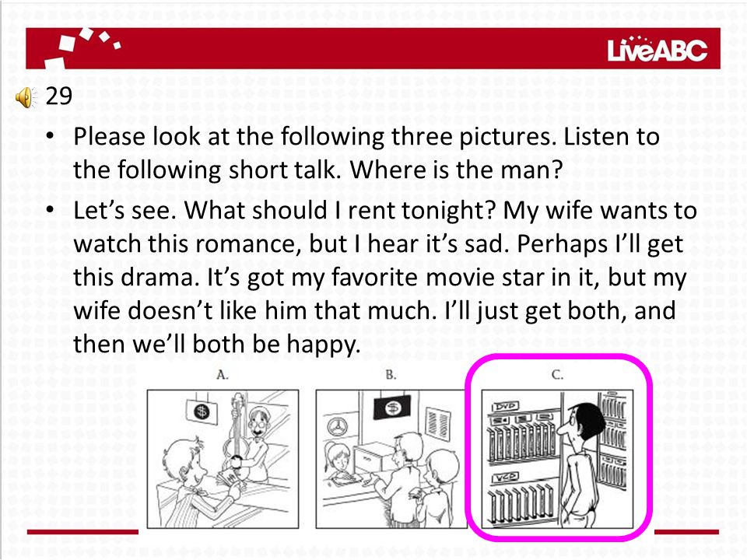Click the letter C label above third picture
The height and width of the screenshot is (560, 747).
click(x=557, y=375)
